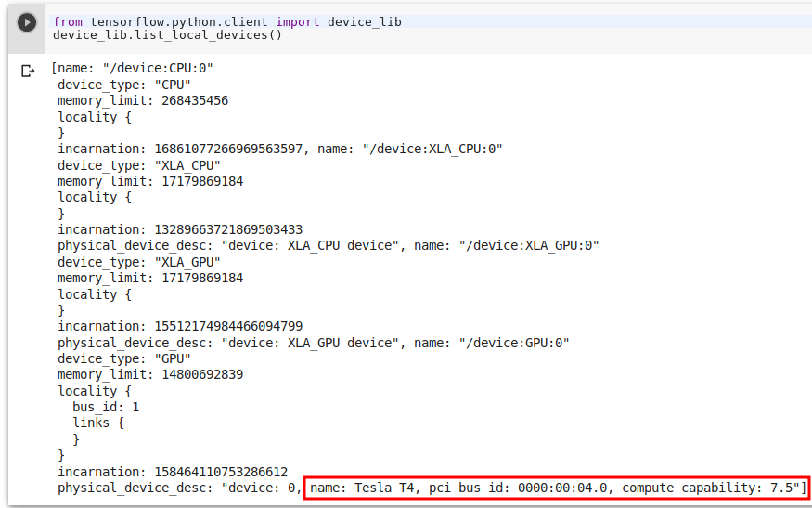
Task: Click the line containing 'device: XLA_CPU device'
Action: tap(328, 246)
